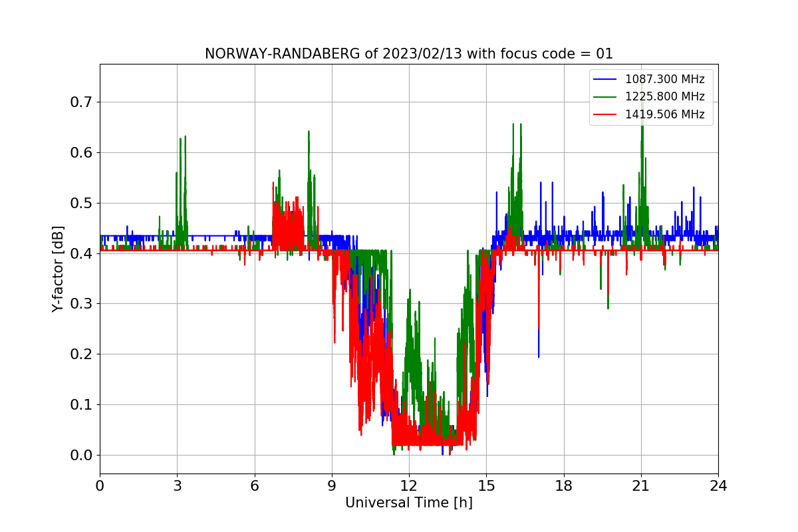
Task: Click the y-axis tick label 0.0
Action: coord(81,456)
